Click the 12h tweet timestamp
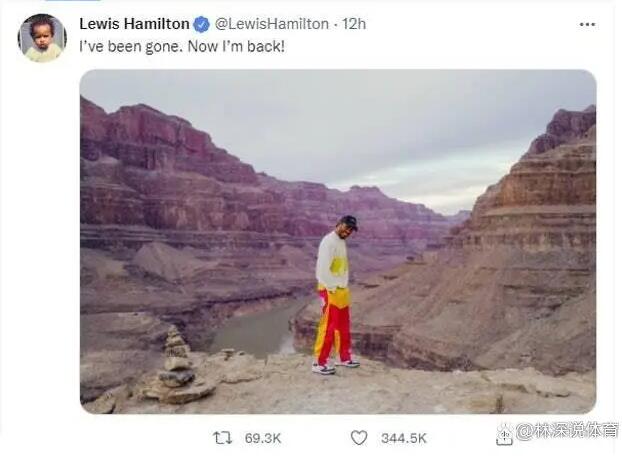 [354, 24]
